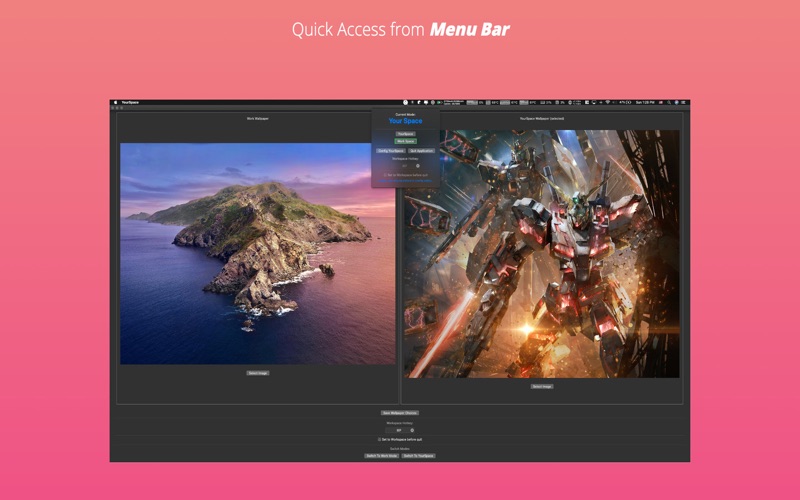The height and width of the screenshot is (500, 800).
Task: Click Select Image under the YourSpace Wallpaper
Action: [x=542, y=386]
